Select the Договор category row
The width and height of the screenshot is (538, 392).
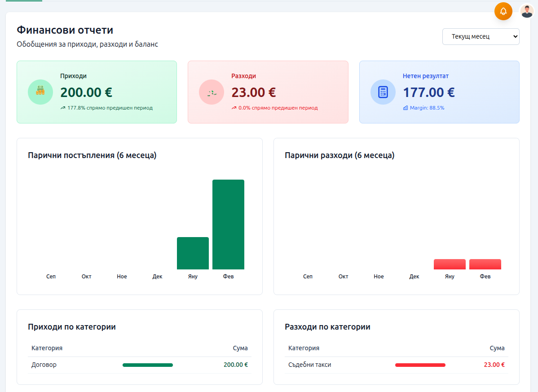44,365
